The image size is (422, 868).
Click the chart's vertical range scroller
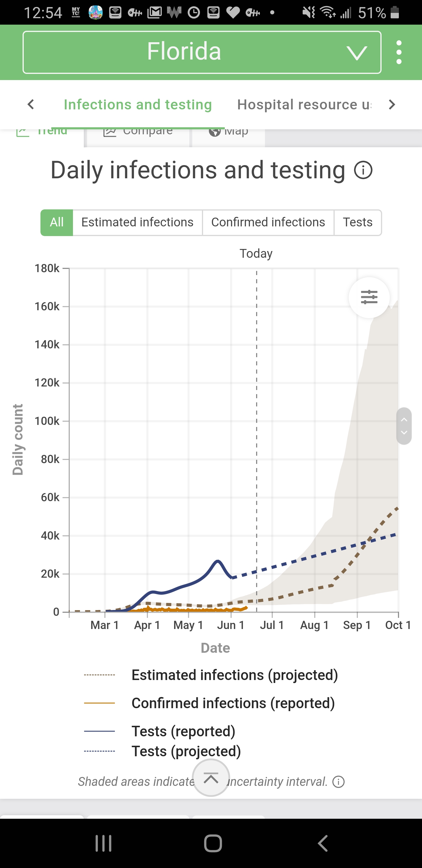pyautogui.click(x=404, y=426)
